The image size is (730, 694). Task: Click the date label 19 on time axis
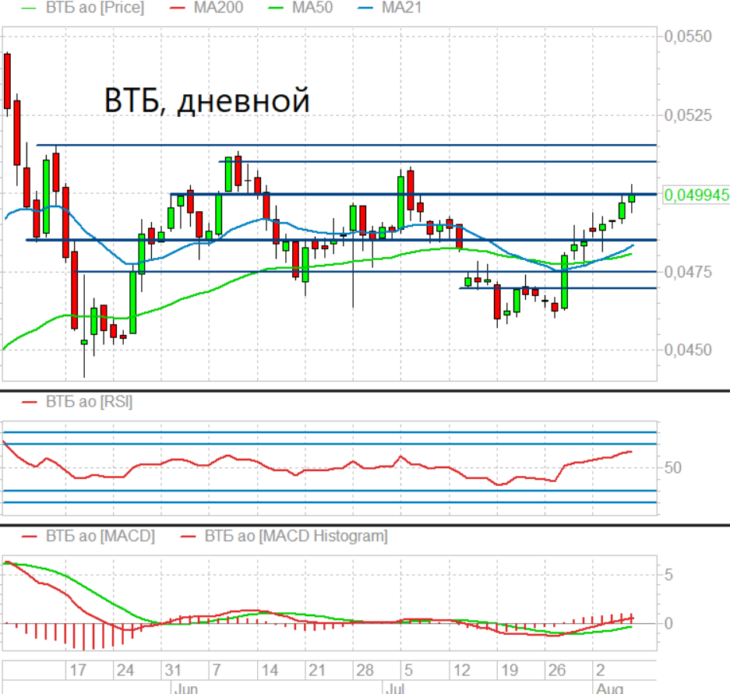[x=509, y=670]
